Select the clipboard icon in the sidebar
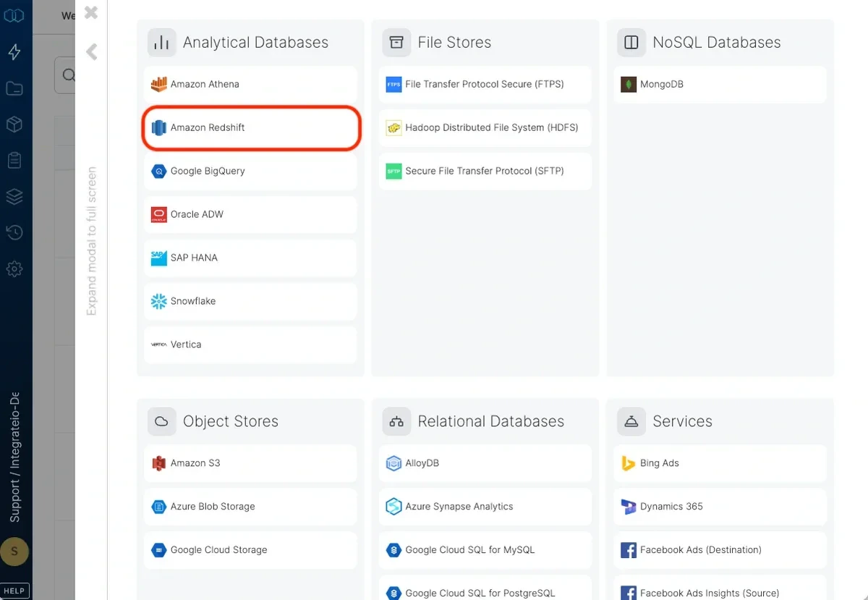The image size is (868, 600). point(15,160)
